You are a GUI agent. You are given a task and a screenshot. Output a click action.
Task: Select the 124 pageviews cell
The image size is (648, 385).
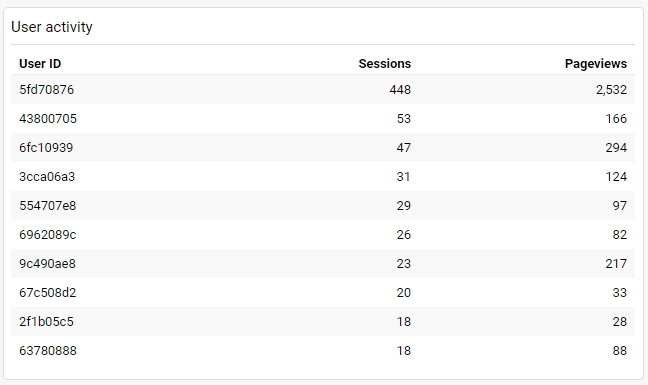click(x=616, y=176)
